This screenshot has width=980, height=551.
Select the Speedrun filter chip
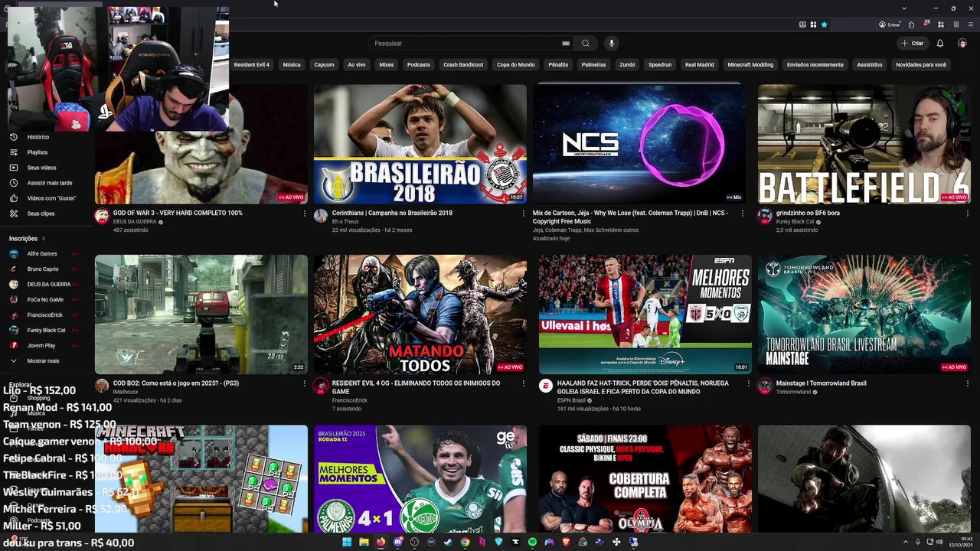[660, 65]
